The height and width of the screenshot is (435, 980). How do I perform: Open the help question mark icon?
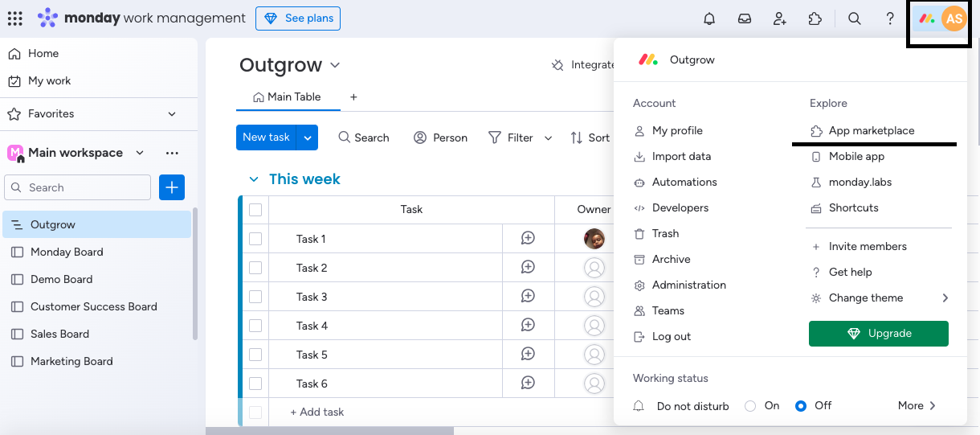[x=890, y=18]
